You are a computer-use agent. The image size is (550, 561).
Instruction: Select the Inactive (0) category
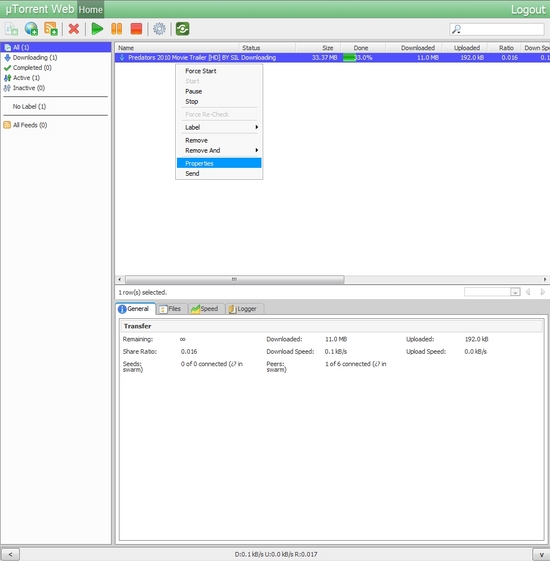point(29,88)
